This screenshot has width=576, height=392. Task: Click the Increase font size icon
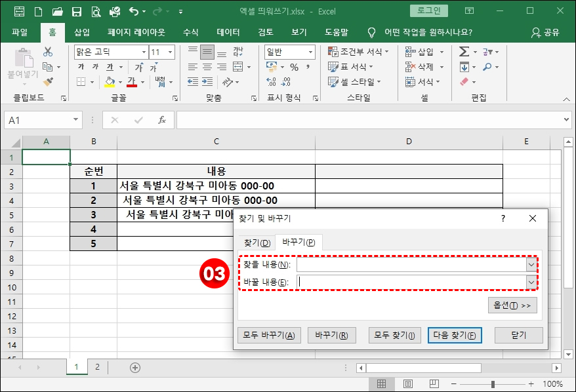(139, 67)
